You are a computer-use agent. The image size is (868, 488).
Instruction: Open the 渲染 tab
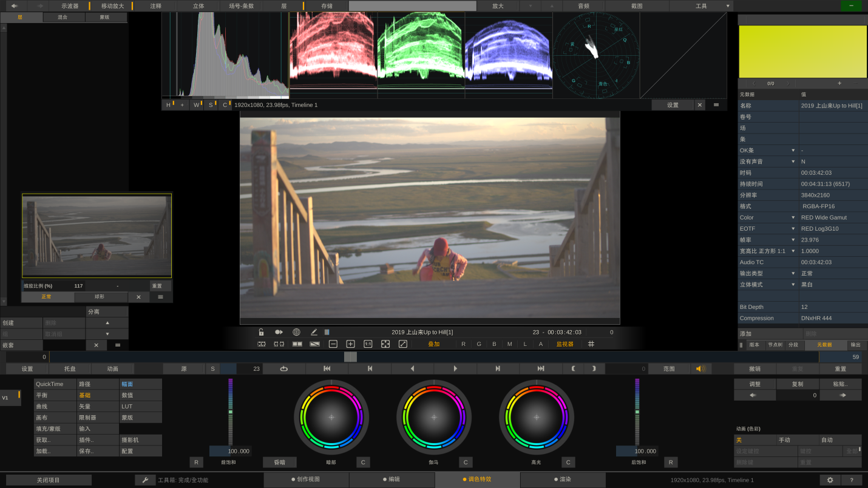tap(563, 480)
